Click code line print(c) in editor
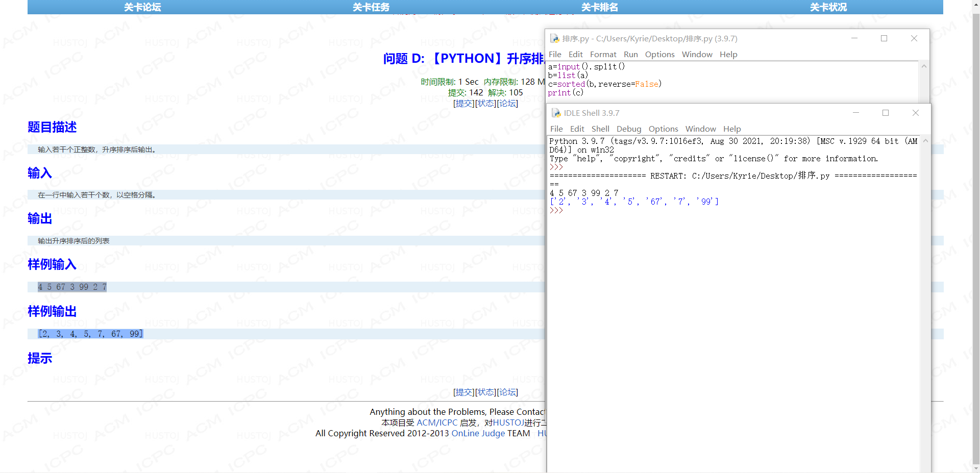Screen dimensions: 980x473 pyautogui.click(x=565, y=93)
